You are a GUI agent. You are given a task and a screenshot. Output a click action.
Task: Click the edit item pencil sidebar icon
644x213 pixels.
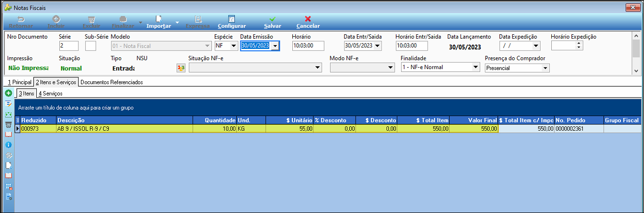8,104
